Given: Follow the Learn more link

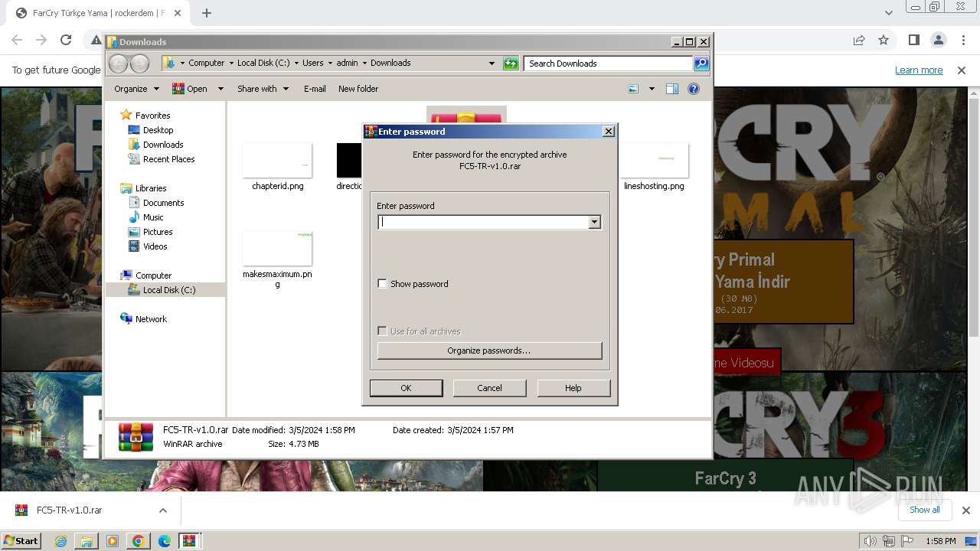Looking at the screenshot, I should [919, 70].
